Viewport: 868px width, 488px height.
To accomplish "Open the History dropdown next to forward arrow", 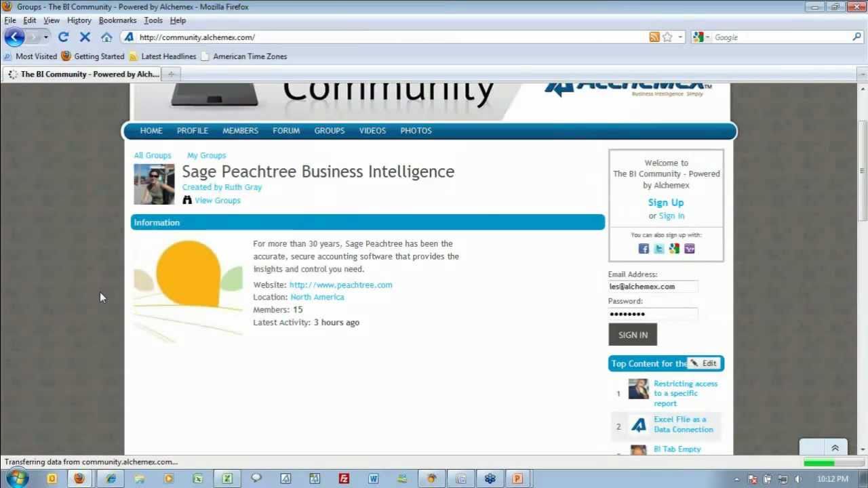I will (x=45, y=37).
